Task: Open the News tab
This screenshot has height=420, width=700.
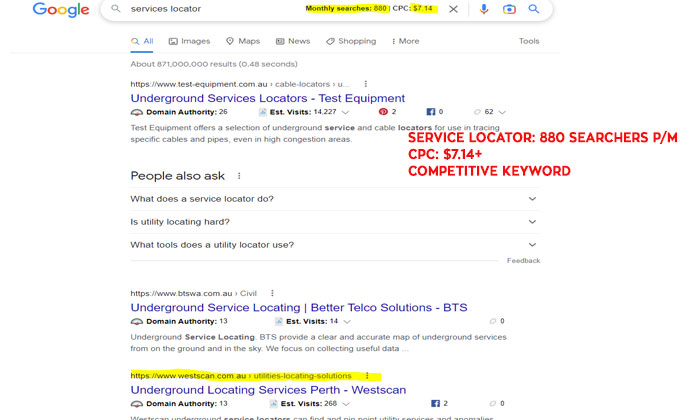Action: tap(293, 42)
